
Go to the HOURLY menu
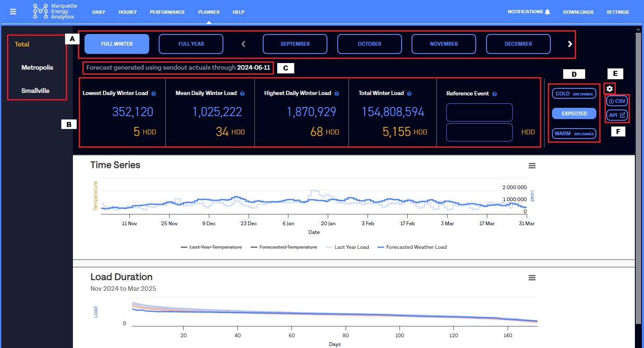(x=128, y=12)
